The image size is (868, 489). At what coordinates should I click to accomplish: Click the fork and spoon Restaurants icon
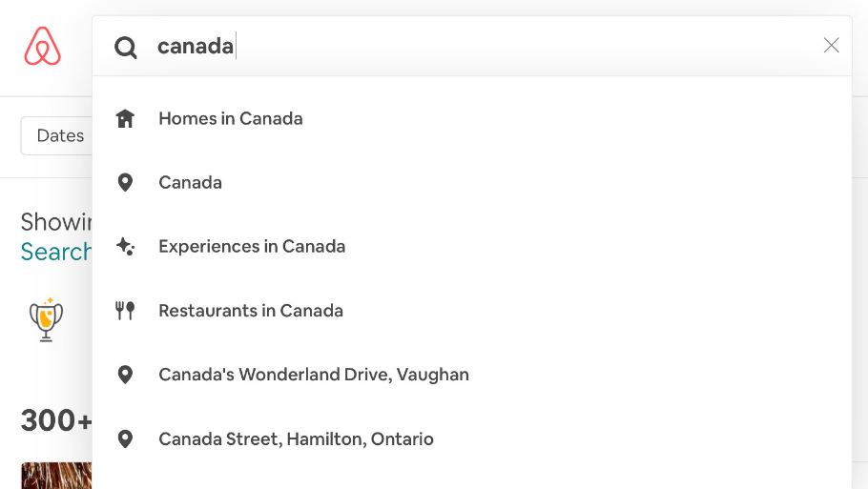tap(125, 311)
